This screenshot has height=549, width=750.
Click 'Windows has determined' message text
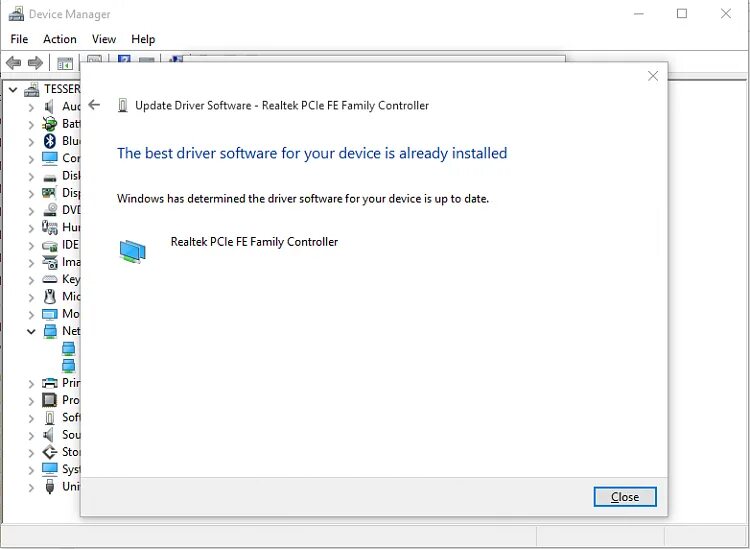click(303, 198)
